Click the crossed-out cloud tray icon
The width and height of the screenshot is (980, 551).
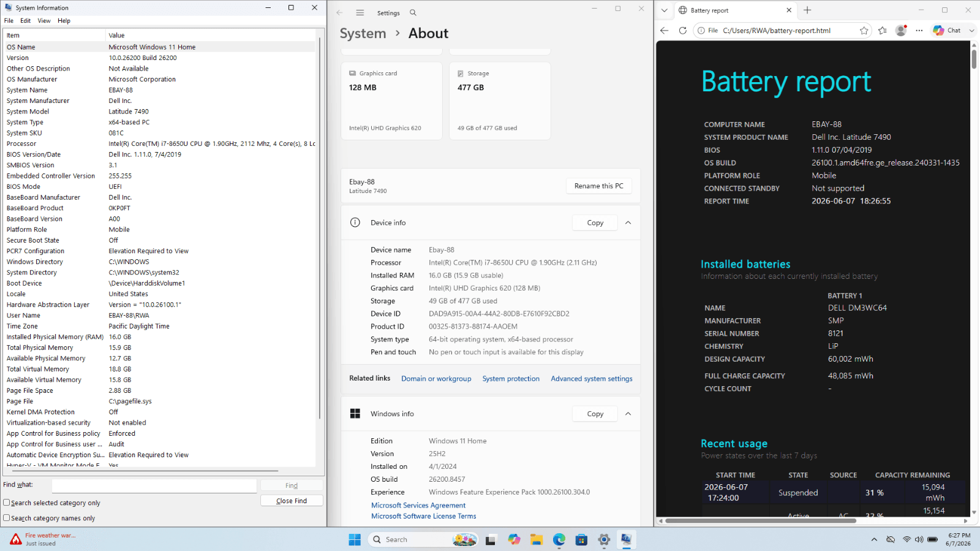point(891,539)
